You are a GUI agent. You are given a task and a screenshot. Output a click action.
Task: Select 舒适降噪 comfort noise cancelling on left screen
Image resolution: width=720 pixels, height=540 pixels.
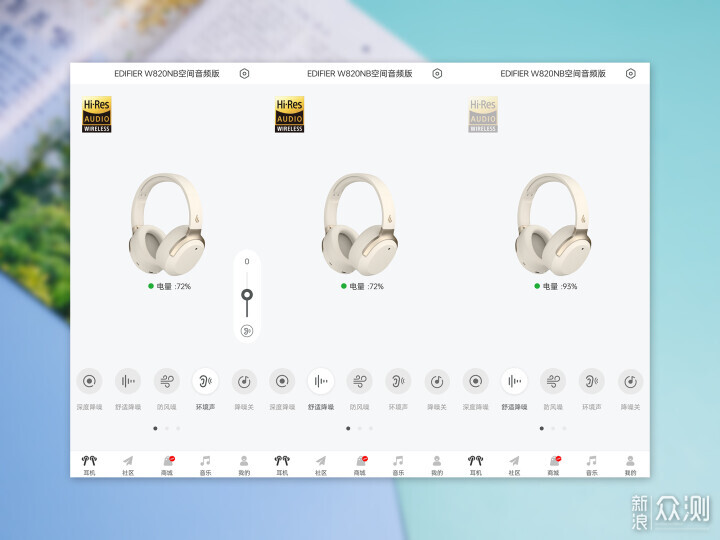click(128, 381)
